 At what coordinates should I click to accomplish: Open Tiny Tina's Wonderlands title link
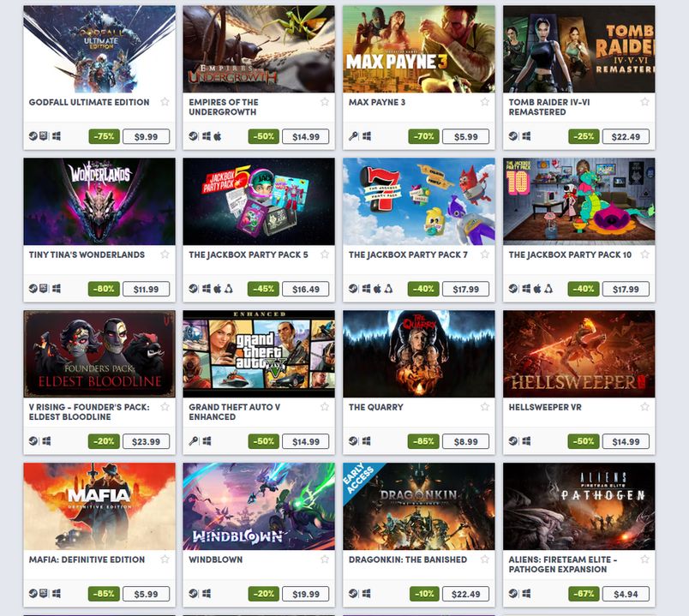click(x=87, y=254)
